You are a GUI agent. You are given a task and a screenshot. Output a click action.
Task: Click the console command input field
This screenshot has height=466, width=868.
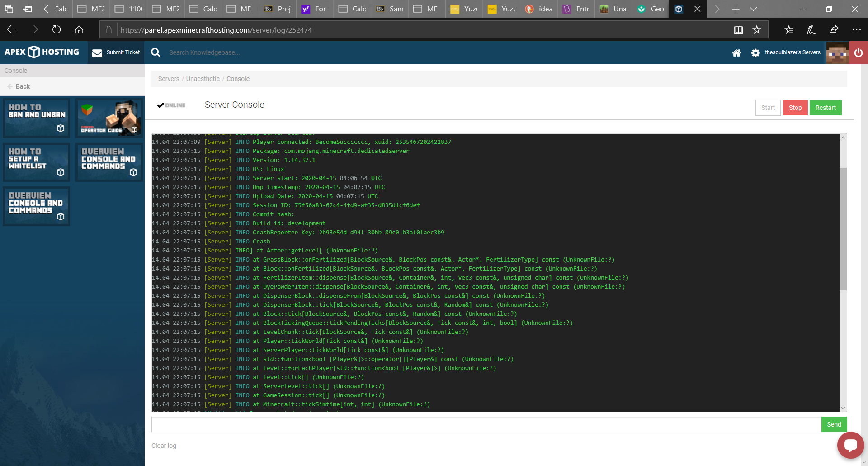(x=486, y=424)
